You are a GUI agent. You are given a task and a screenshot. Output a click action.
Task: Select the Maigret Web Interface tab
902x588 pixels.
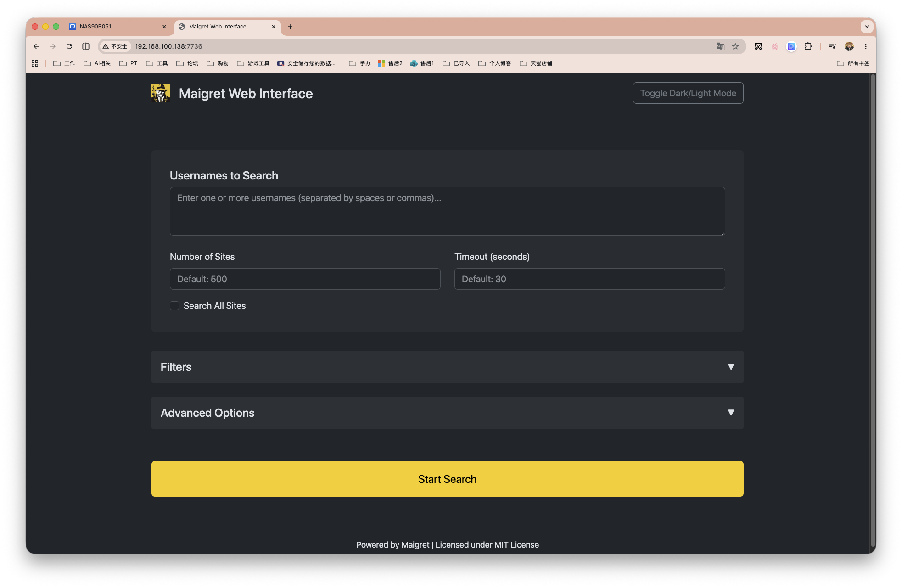pos(227,27)
